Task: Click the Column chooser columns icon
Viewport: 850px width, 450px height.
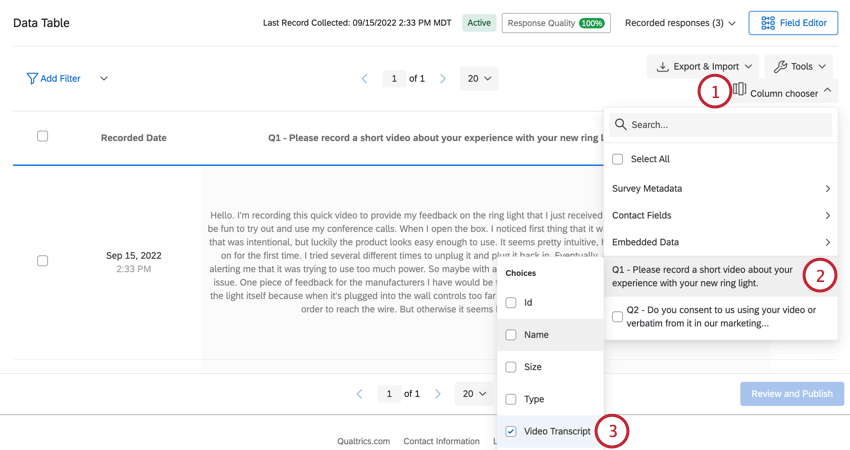Action: coord(739,89)
